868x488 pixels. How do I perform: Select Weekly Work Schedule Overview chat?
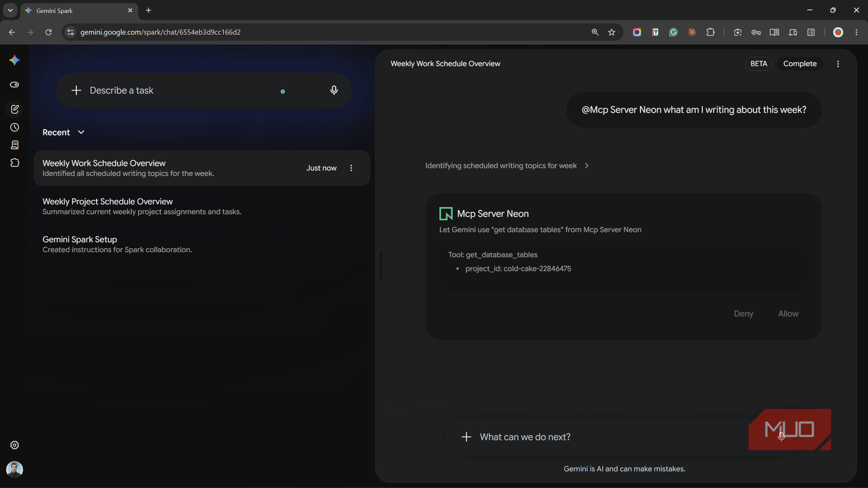coord(201,168)
